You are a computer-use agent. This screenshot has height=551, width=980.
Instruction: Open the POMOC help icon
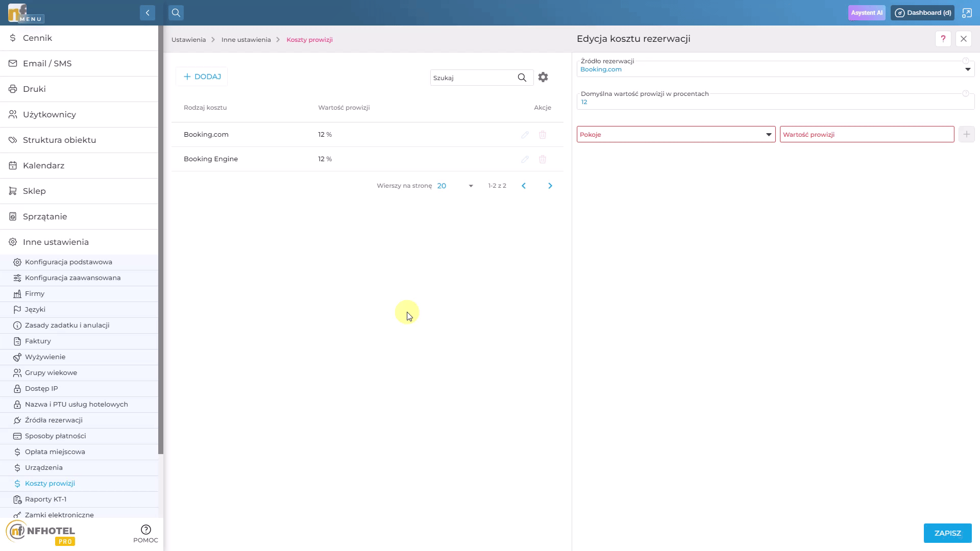pyautogui.click(x=146, y=530)
